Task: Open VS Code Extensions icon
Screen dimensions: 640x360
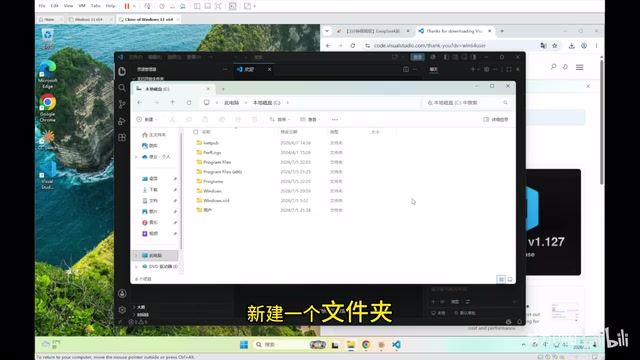Action: coord(122,138)
